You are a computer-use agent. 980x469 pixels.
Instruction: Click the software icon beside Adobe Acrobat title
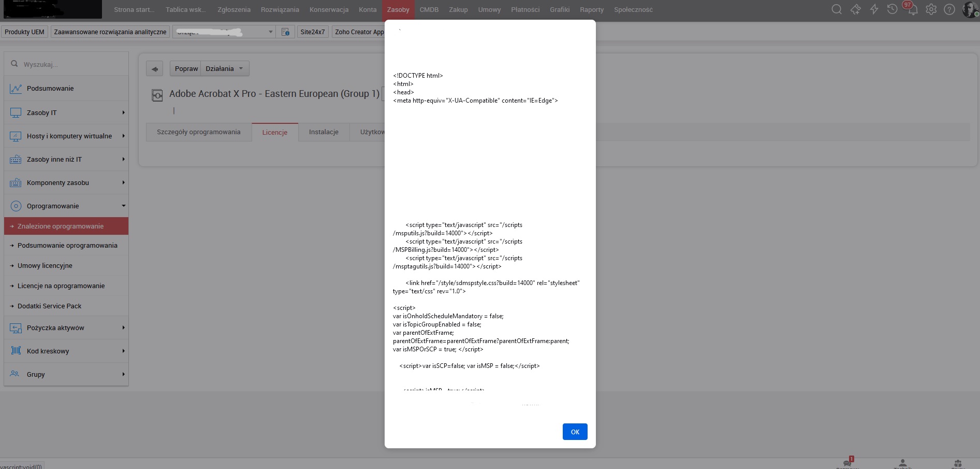click(x=157, y=95)
